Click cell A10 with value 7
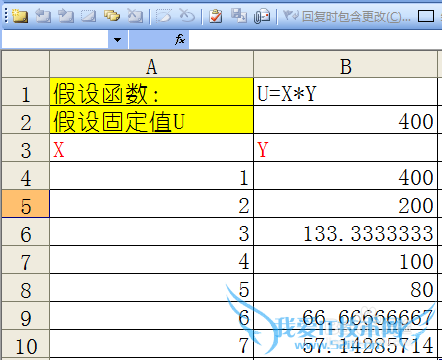The image size is (442, 360). click(152, 344)
